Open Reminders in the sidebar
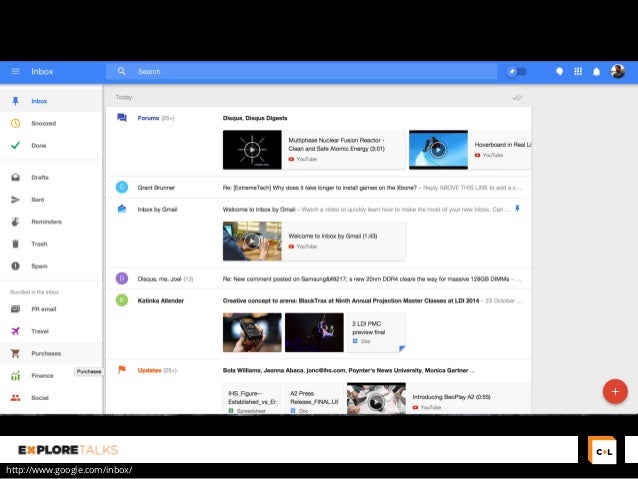This screenshot has height=479, width=638. 51,222
